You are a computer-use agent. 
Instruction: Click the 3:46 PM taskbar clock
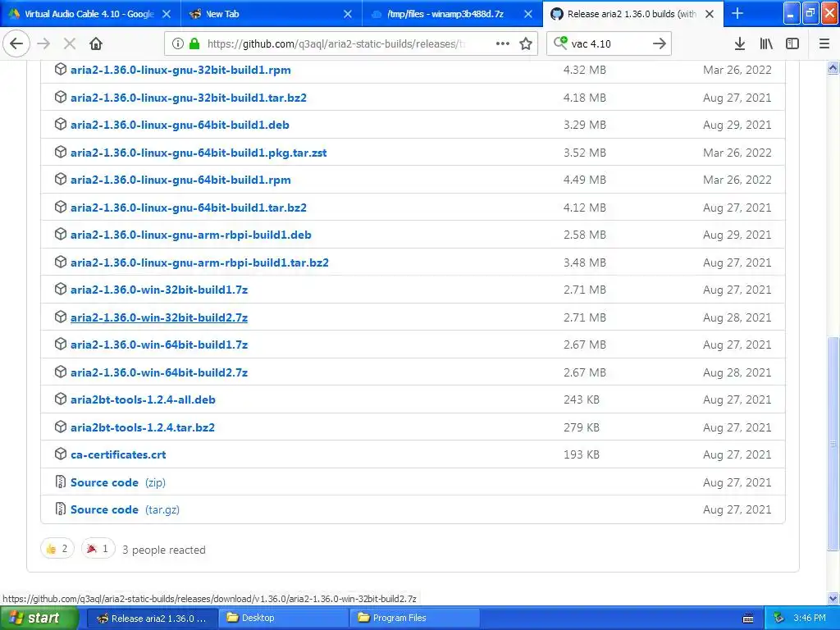coord(810,618)
